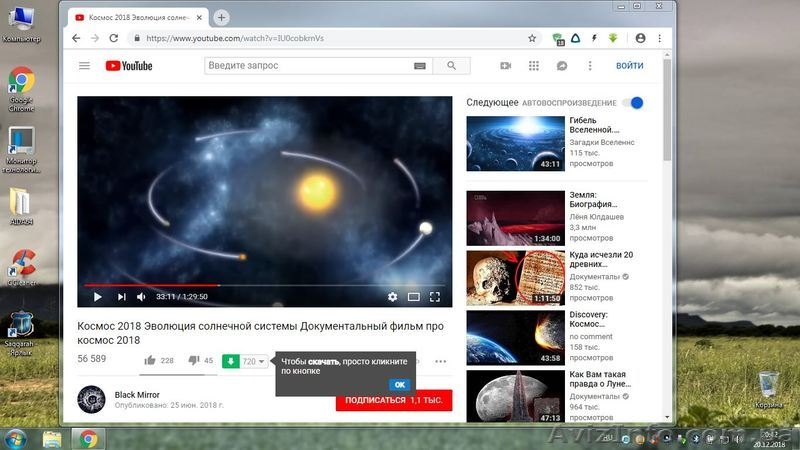This screenshot has width=800, height=450.
Task: Open a new Chrome tab
Action: click(x=221, y=17)
